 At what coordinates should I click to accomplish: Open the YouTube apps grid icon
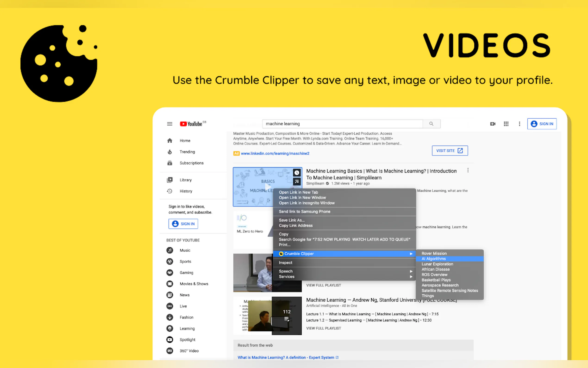pyautogui.click(x=506, y=124)
